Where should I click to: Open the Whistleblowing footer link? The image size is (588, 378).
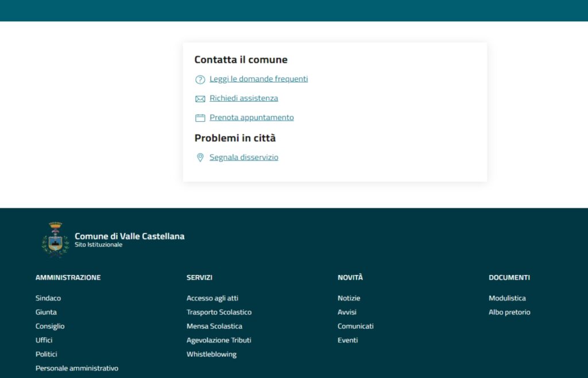(x=211, y=354)
